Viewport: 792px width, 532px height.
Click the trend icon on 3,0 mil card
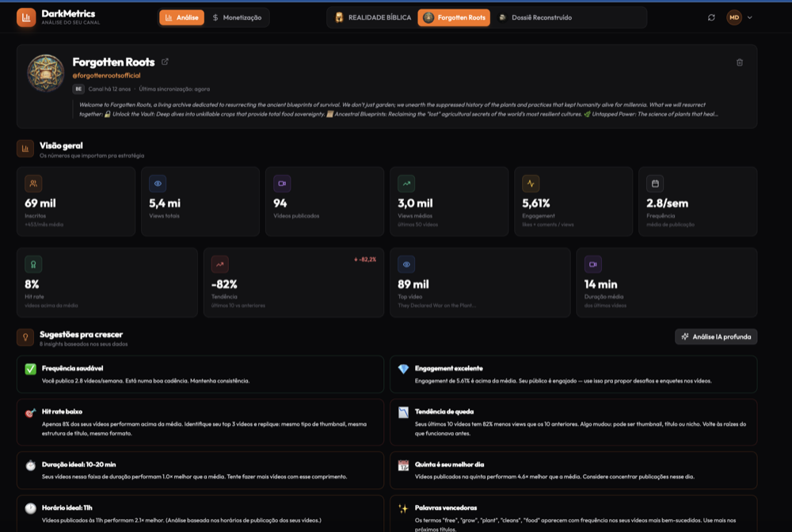(x=406, y=184)
